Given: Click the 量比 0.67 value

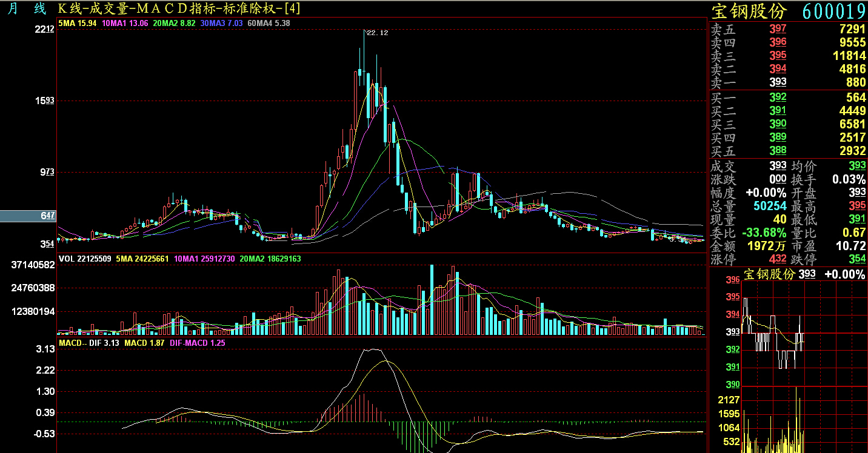Looking at the screenshot, I should click(855, 233).
